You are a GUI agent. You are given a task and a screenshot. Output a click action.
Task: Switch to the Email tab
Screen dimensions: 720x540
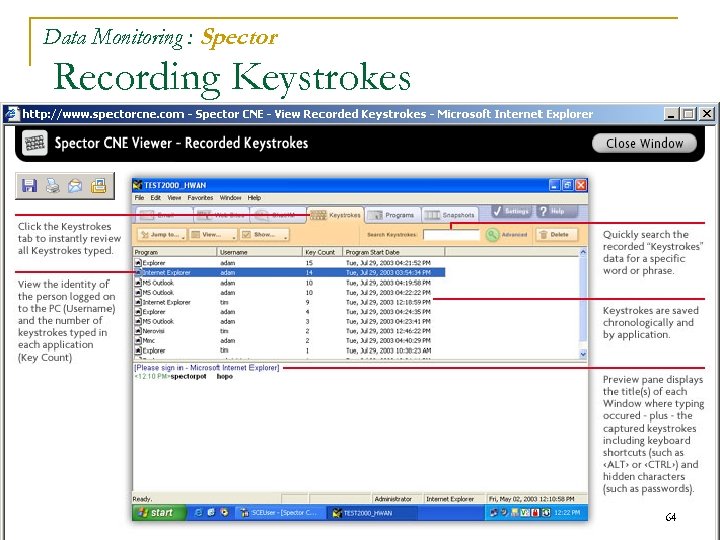point(164,215)
